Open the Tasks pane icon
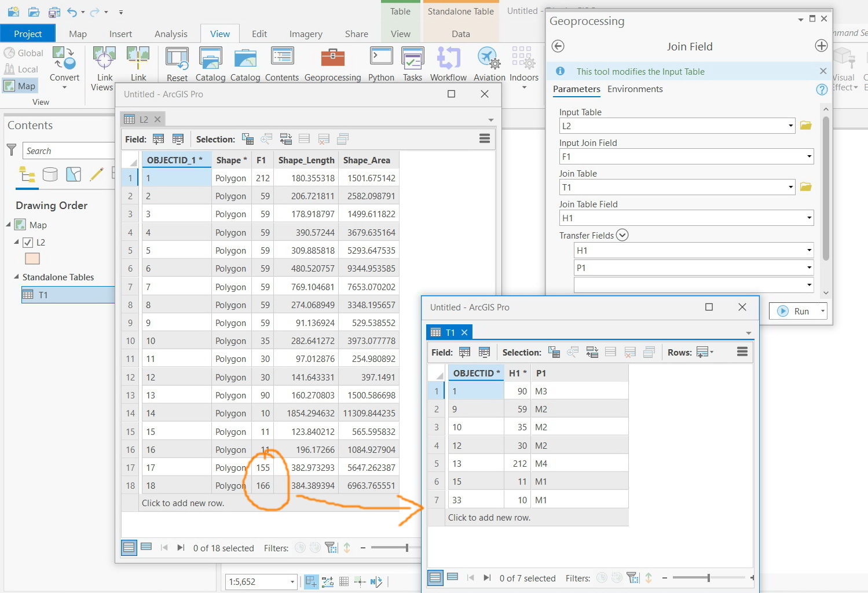 click(412, 64)
